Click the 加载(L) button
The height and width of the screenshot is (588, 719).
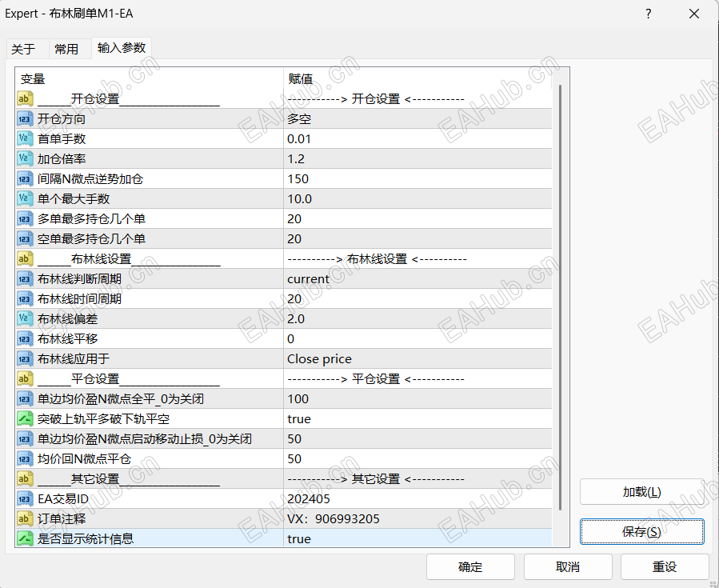(642, 492)
